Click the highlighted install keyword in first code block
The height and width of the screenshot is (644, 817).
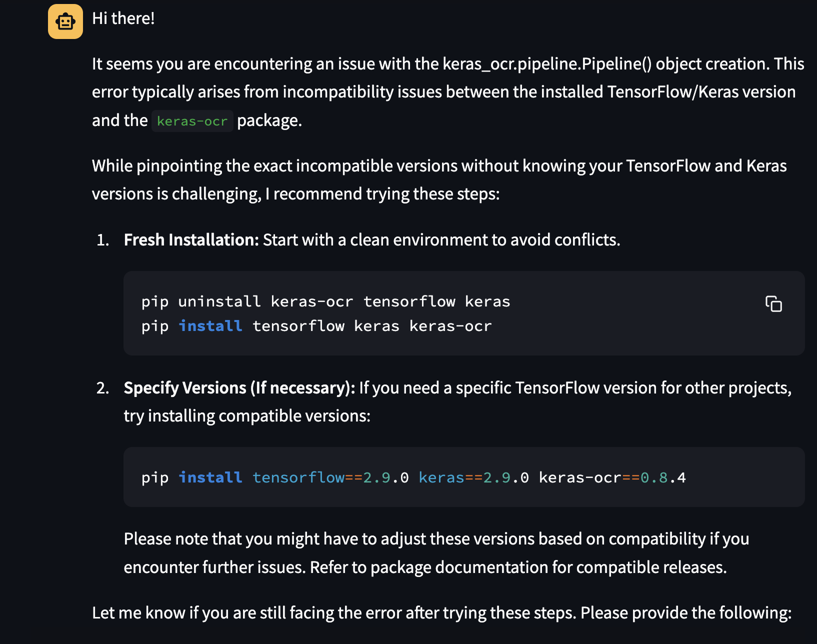pos(210,325)
